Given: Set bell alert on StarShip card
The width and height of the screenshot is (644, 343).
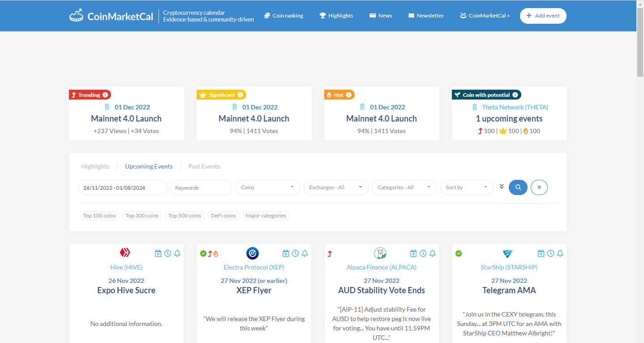Looking at the screenshot, I should 560,254.
